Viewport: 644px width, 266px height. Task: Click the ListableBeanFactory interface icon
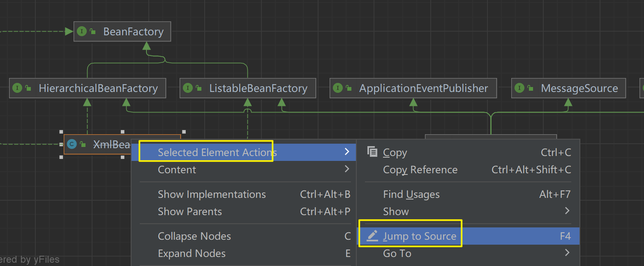point(188,88)
